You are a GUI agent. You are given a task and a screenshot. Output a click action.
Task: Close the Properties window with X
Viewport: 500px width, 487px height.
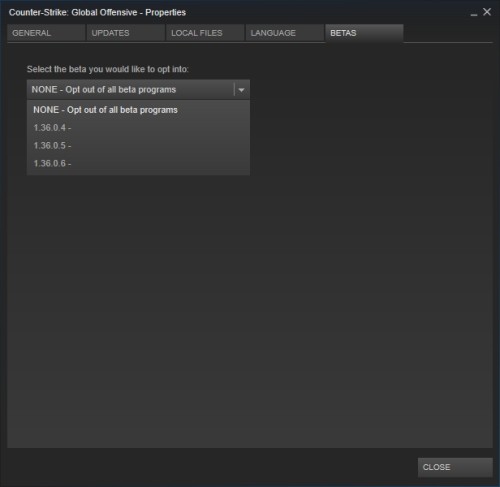pos(487,12)
